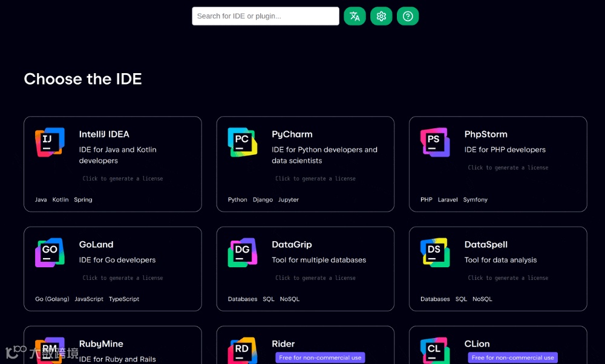Open help with the question mark button
The width and height of the screenshot is (605, 364).
tap(408, 16)
